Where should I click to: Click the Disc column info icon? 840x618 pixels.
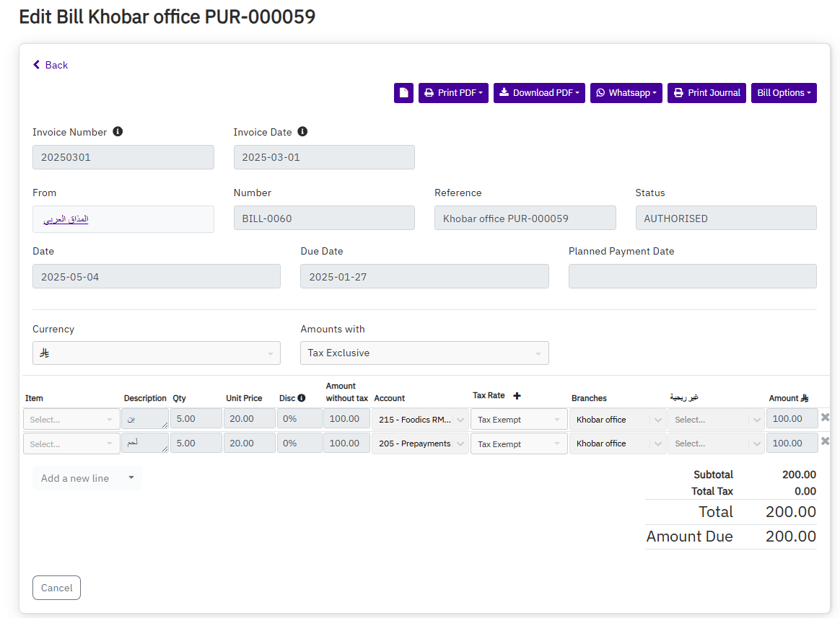pyautogui.click(x=302, y=398)
